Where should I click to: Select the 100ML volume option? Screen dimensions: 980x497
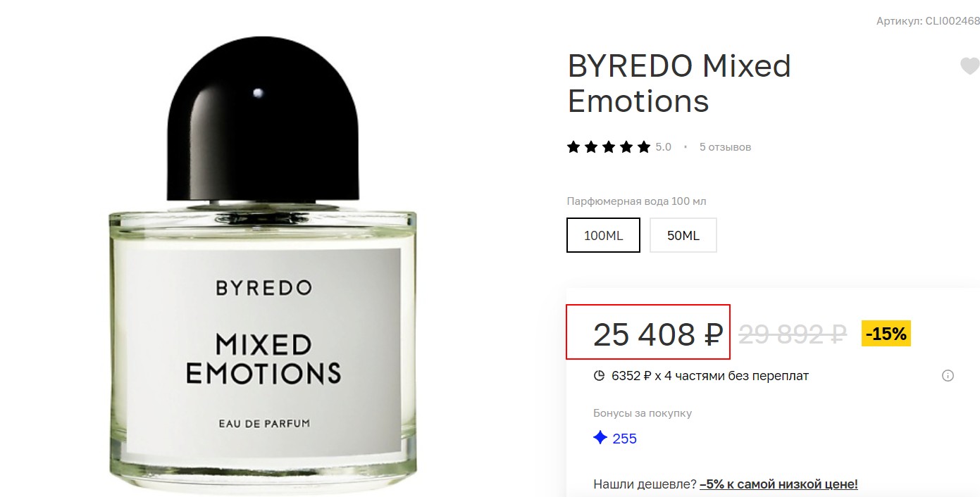[604, 235]
